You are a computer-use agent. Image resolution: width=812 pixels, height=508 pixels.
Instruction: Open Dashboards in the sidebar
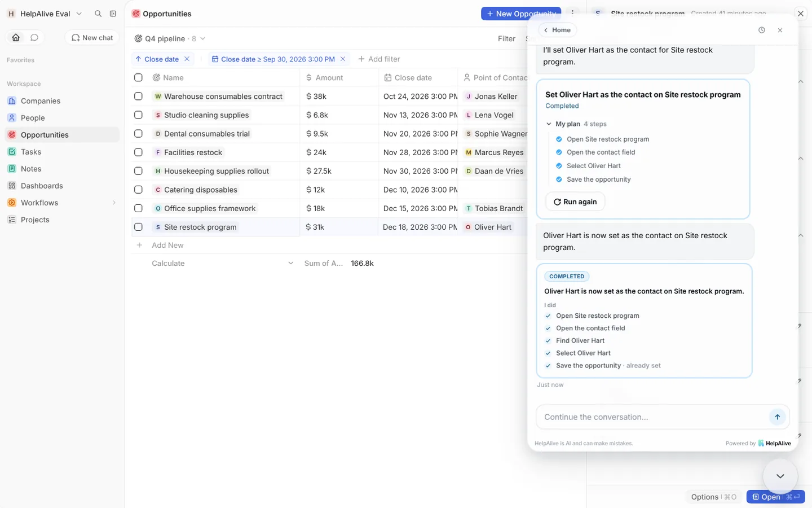pyautogui.click(x=62, y=186)
